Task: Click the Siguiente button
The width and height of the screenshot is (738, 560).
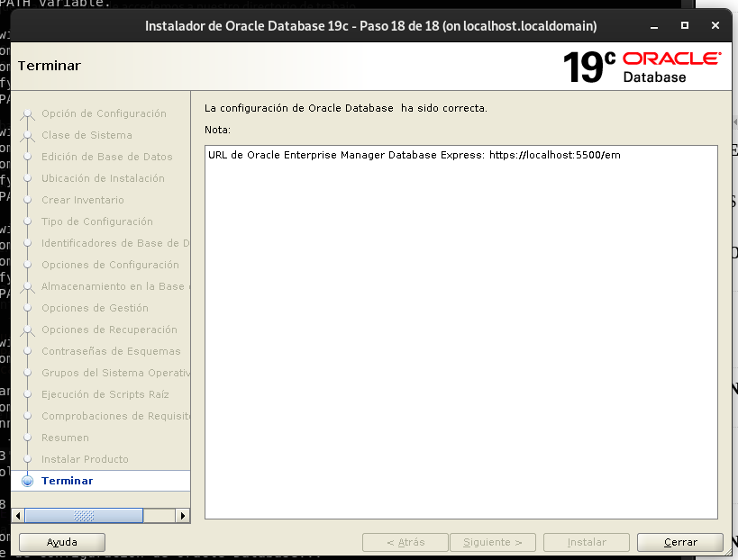Action: click(x=493, y=542)
